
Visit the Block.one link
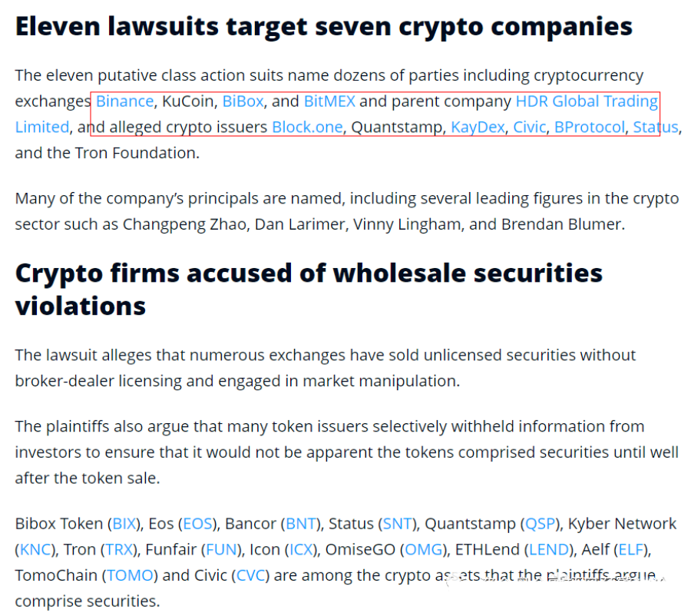click(307, 127)
